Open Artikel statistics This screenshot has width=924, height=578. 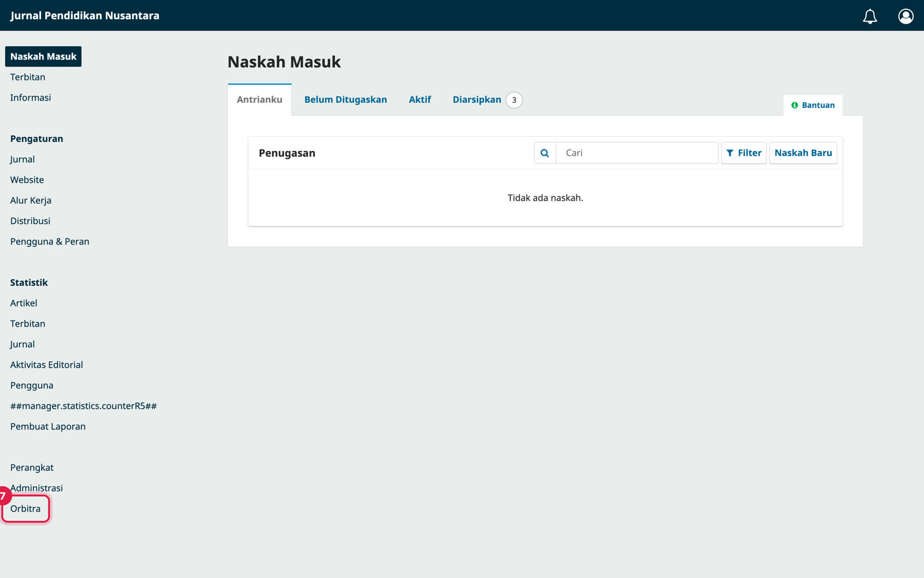(24, 303)
